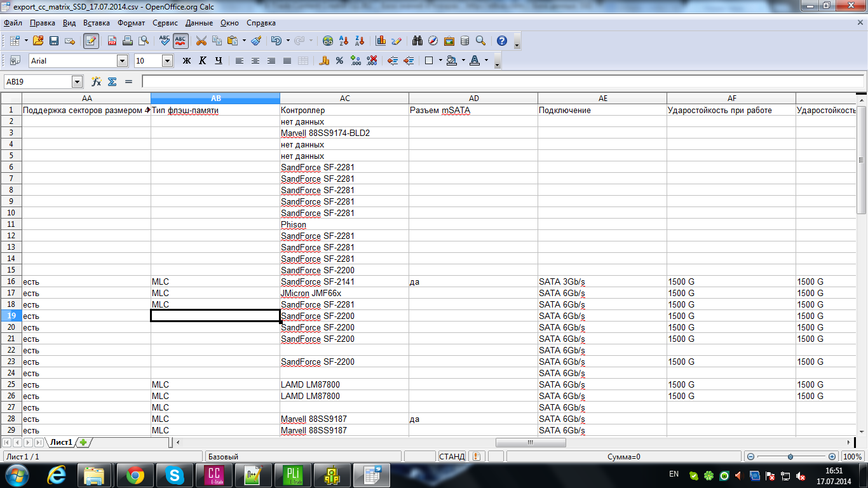Toggle italic К formatting

coord(203,61)
